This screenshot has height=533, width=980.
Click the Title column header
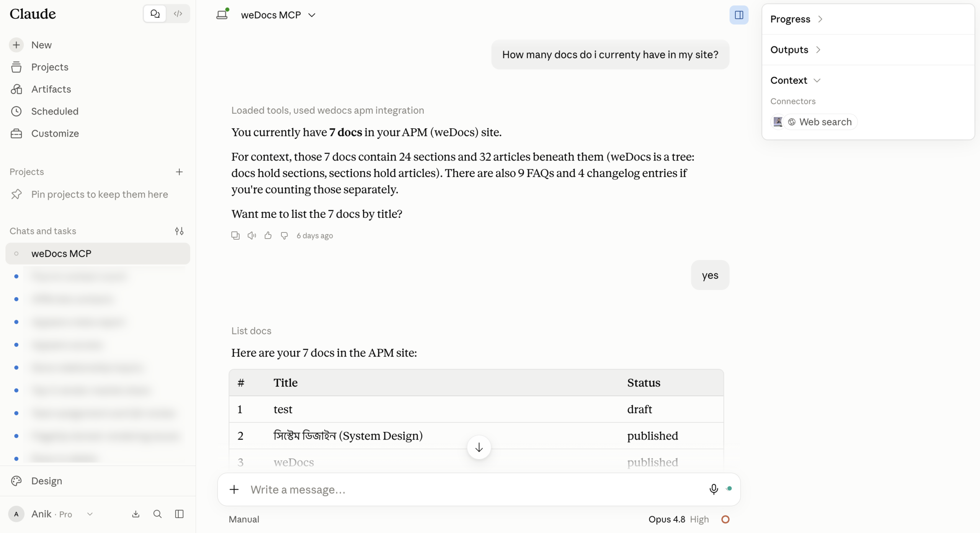click(286, 383)
